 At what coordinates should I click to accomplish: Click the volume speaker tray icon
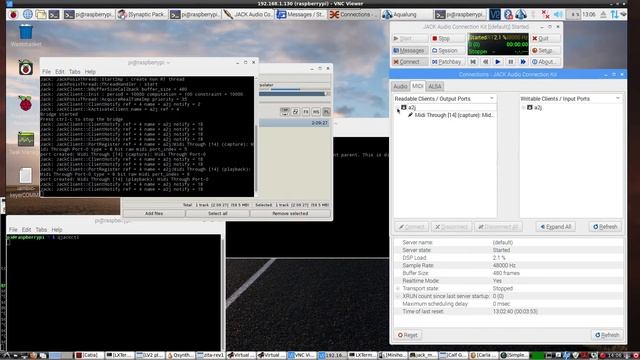click(x=558, y=15)
